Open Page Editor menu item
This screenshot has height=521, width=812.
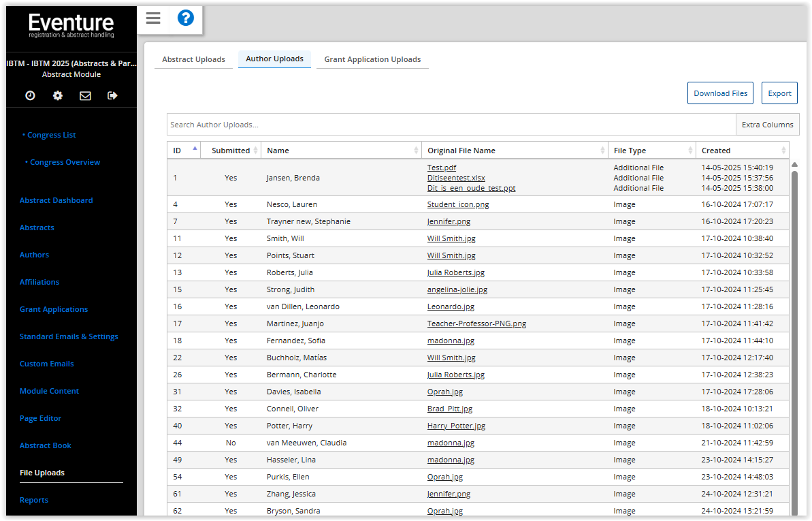point(40,418)
